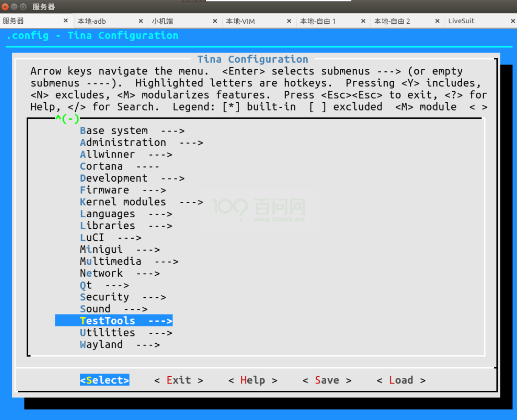517x420 pixels.
Task: Expand the Multimedia submenu
Action: (110, 261)
